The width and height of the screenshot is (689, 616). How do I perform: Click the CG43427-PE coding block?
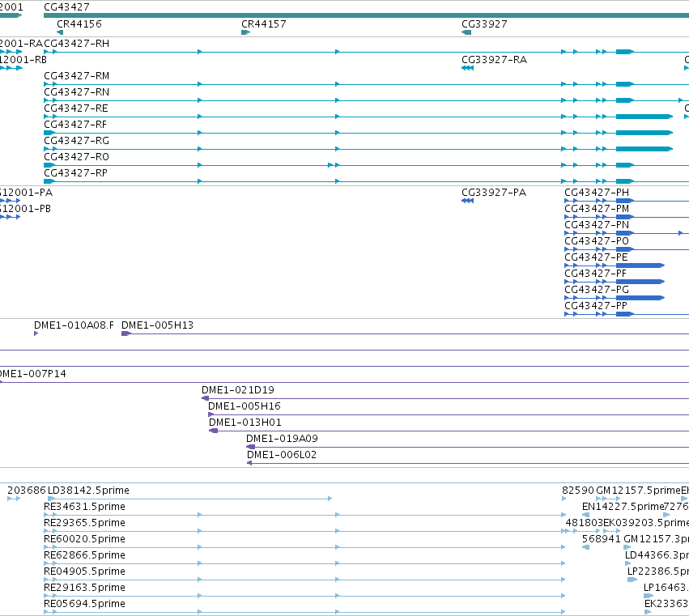(640, 266)
